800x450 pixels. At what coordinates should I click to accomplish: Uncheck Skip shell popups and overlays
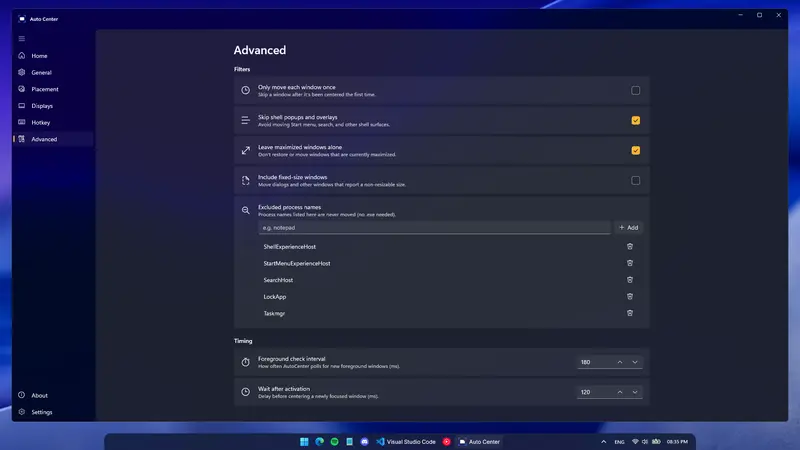[x=635, y=120]
